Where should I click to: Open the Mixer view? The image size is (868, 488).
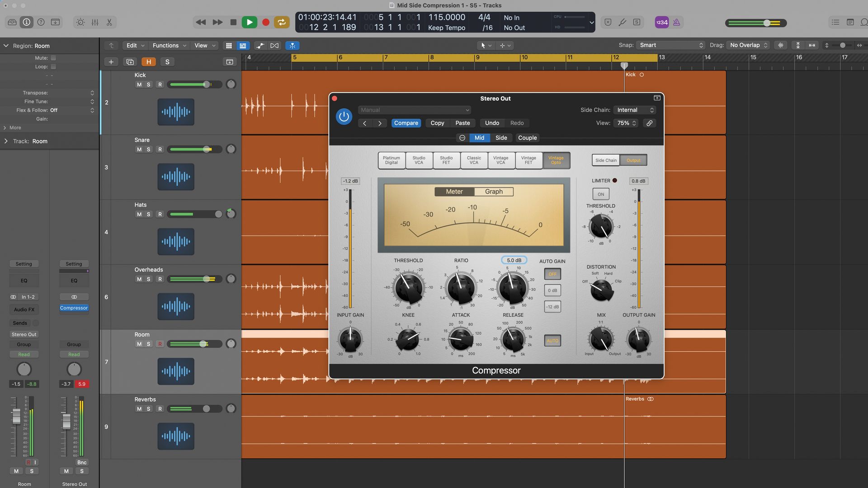click(x=95, y=22)
